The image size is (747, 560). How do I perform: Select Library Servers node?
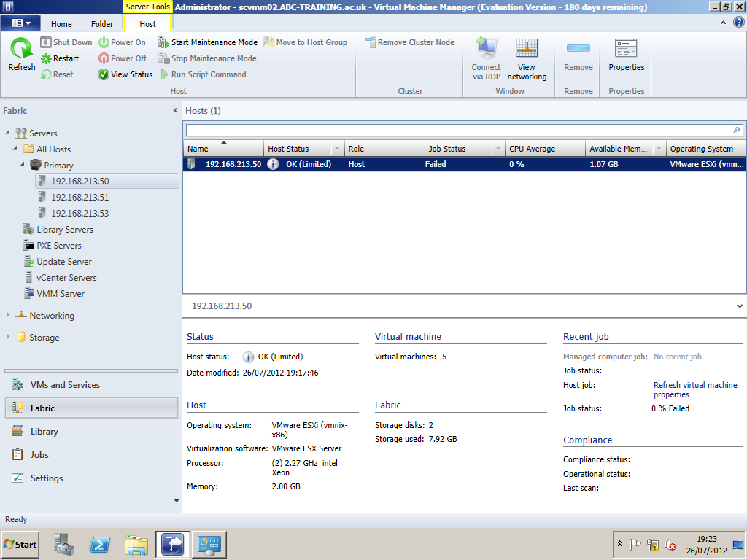[58, 230]
